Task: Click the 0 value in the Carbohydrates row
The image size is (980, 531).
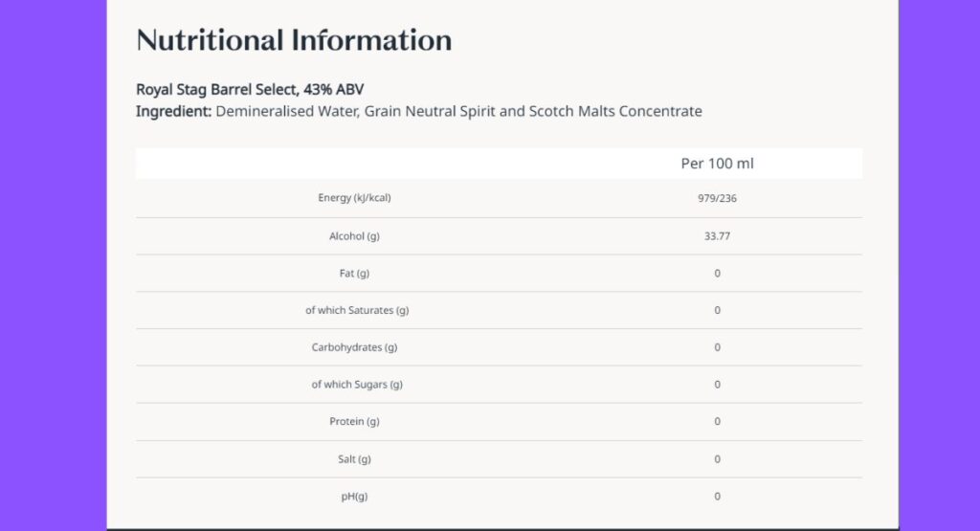Action: click(x=717, y=347)
